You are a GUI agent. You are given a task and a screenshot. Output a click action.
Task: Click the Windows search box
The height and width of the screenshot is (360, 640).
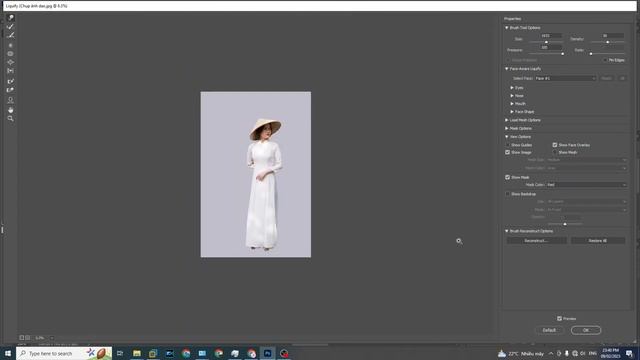pyautogui.click(x=64, y=353)
